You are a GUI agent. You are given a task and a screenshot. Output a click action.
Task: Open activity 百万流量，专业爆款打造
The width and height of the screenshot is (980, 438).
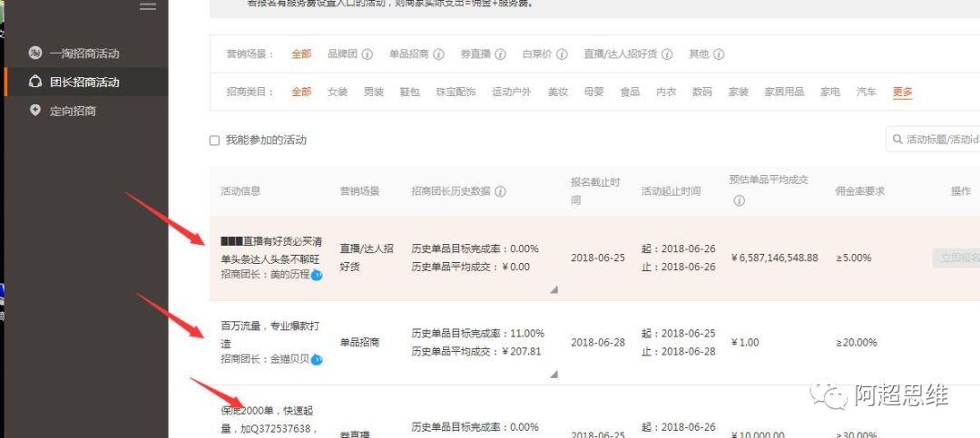pos(271,335)
